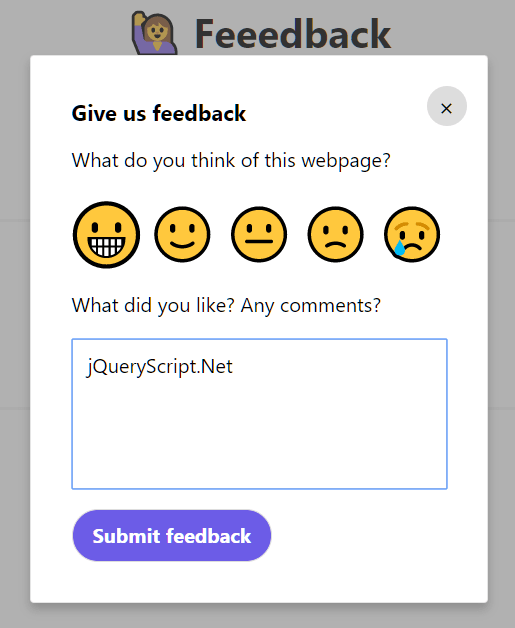The height and width of the screenshot is (628, 515).
Task: Click the Give us feedback dialog title
Action: (x=159, y=113)
